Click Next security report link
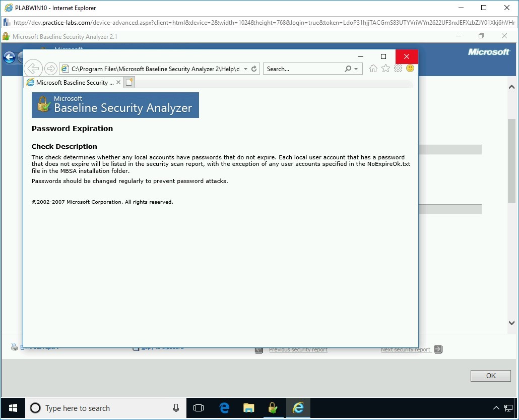 tap(406, 349)
